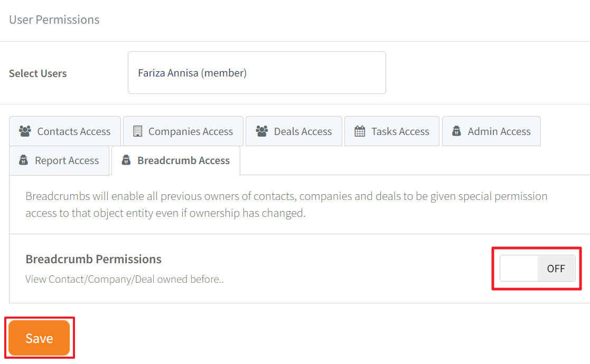The height and width of the screenshot is (364, 590).
Task: Click the people icon in Deals Access tab
Action: click(x=262, y=131)
